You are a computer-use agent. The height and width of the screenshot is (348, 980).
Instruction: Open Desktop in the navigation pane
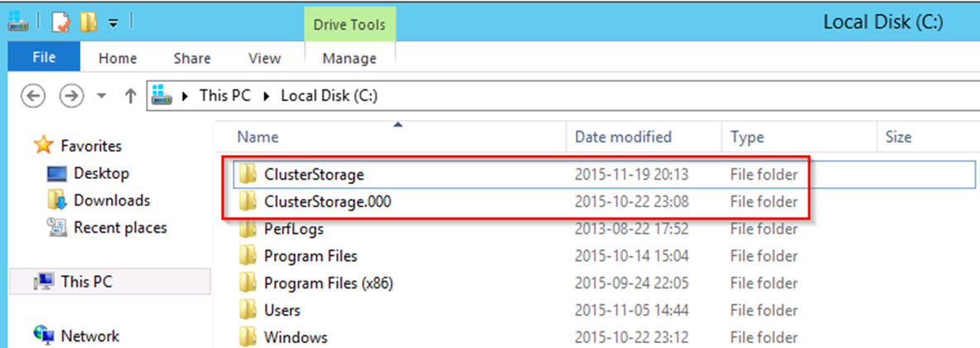point(101,172)
